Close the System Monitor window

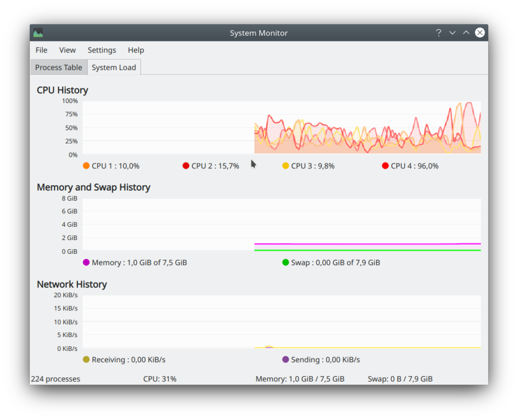tap(480, 32)
